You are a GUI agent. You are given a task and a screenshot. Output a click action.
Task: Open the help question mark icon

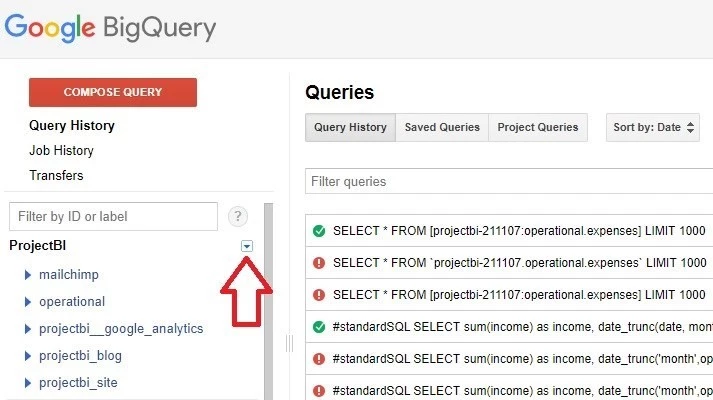(238, 216)
